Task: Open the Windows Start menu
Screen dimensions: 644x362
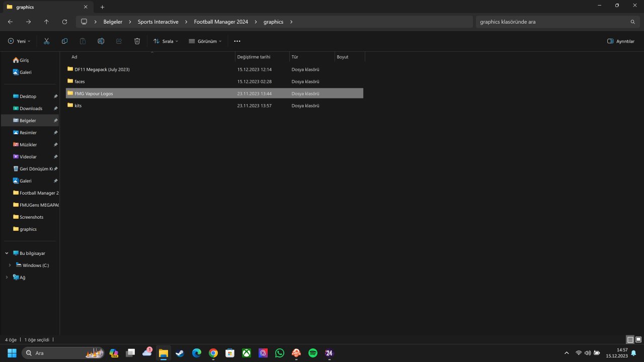Action: click(12, 353)
